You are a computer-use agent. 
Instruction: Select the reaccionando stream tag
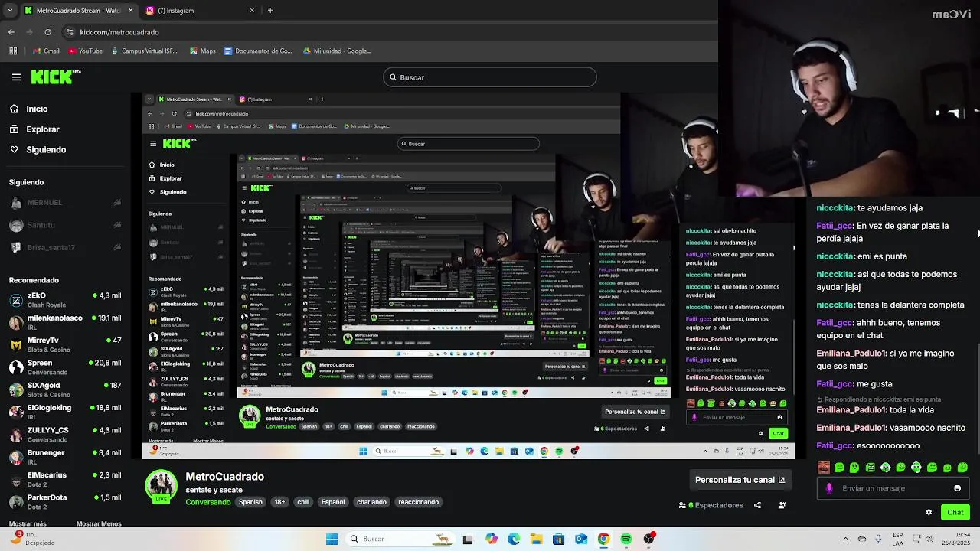click(x=419, y=502)
